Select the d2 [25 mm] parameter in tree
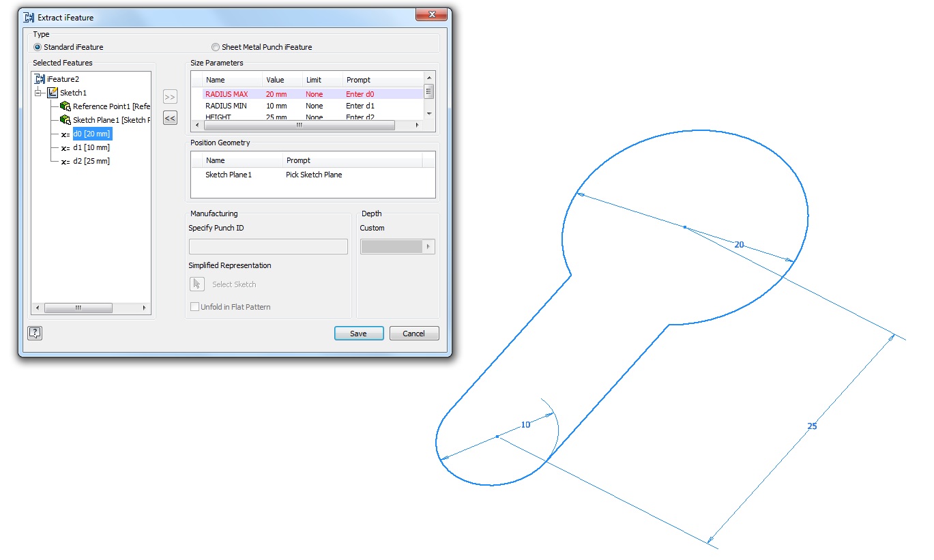The height and width of the screenshot is (560, 934). click(91, 161)
